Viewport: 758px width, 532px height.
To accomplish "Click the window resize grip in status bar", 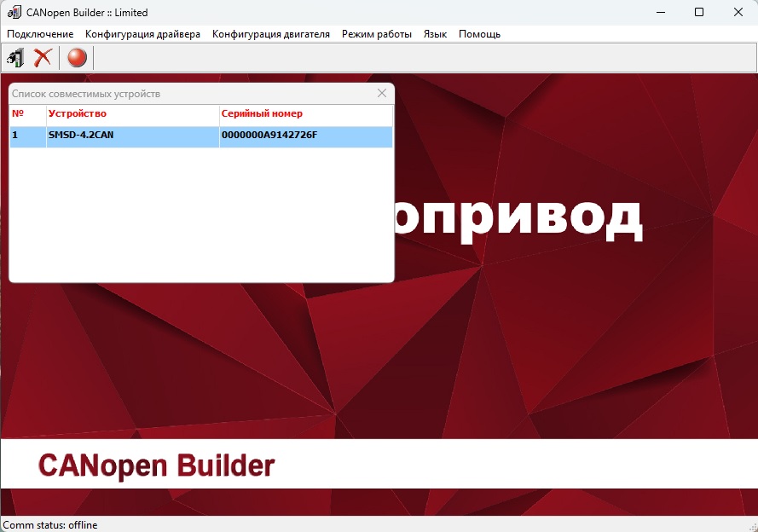I will point(752,527).
